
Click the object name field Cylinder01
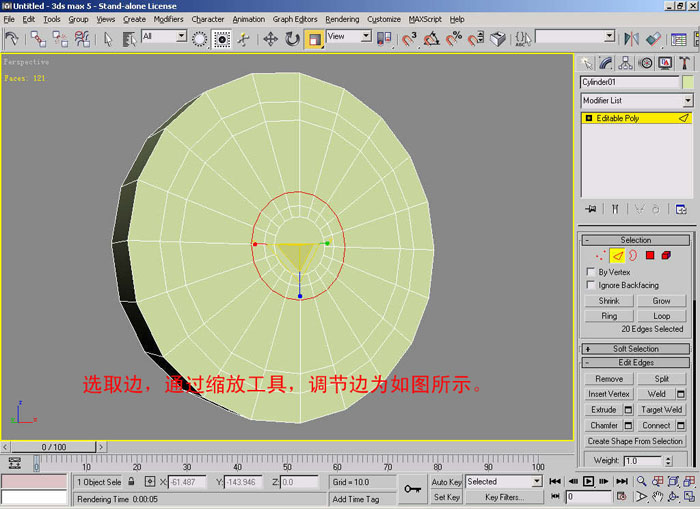pos(629,82)
